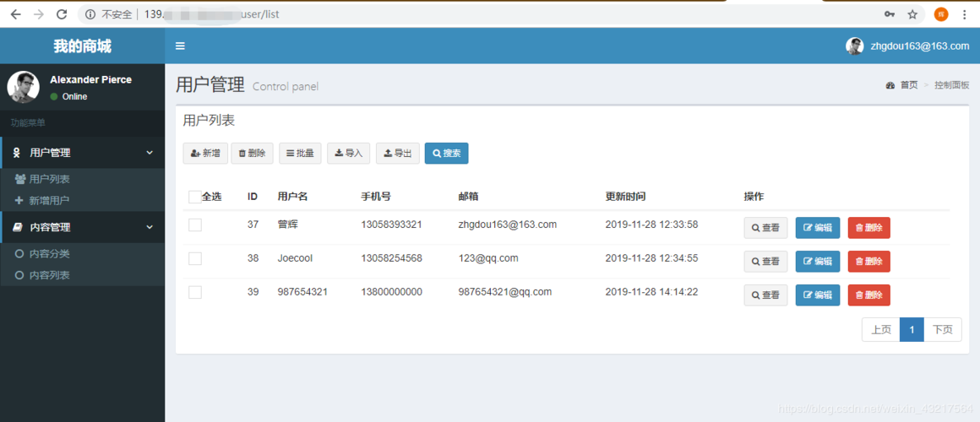Viewport: 980px width, 422px height.
Task: Click 首页 breadcrumb link
Action: [x=909, y=85]
